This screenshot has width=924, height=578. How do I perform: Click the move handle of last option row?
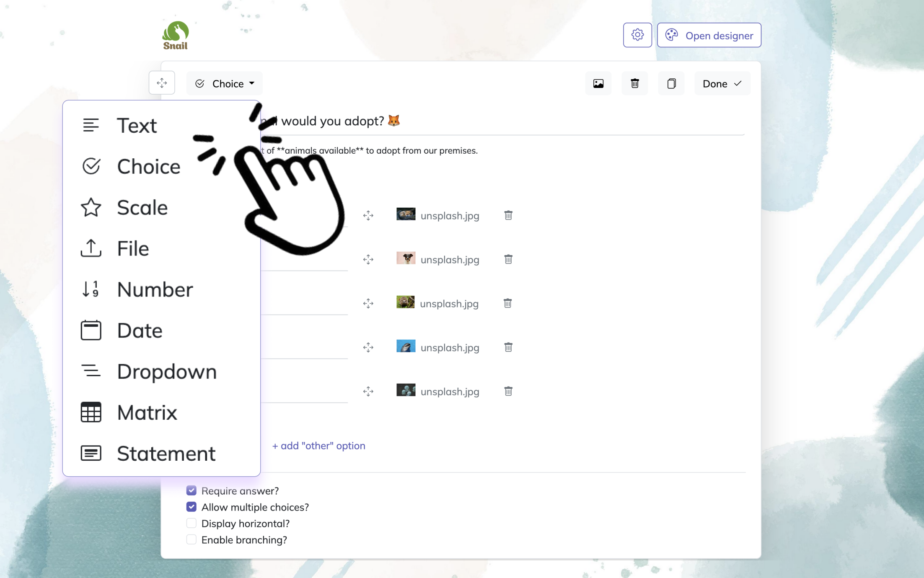point(368,391)
